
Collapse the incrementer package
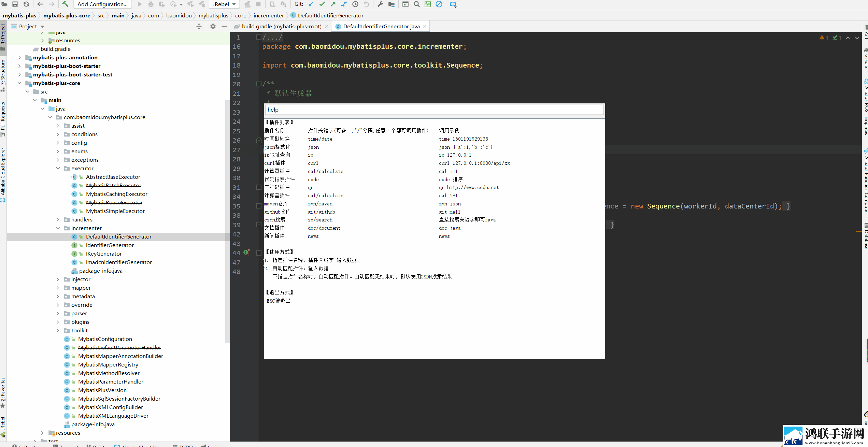(x=58, y=228)
